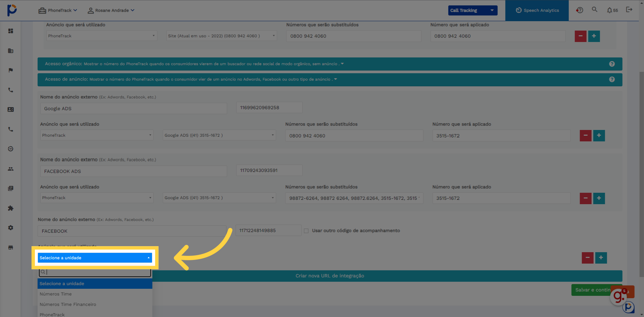Screen dimensions: 644x317
Task: Expand the Acesso orgânico section bar
Action: [330, 64]
